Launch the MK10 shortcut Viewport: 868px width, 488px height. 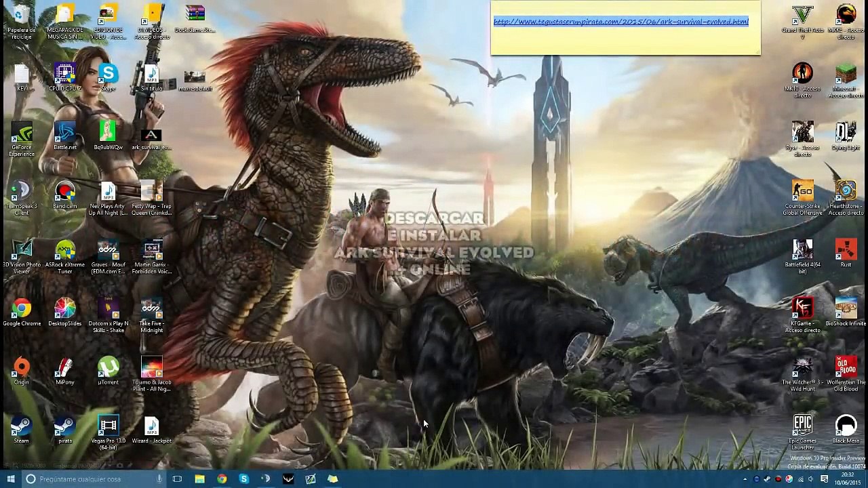point(803,81)
